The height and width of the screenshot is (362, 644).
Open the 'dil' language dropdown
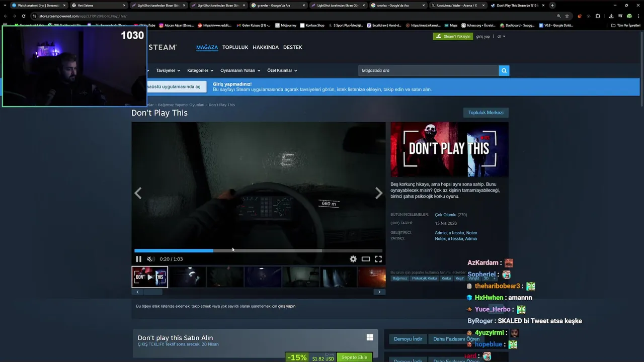click(501, 36)
